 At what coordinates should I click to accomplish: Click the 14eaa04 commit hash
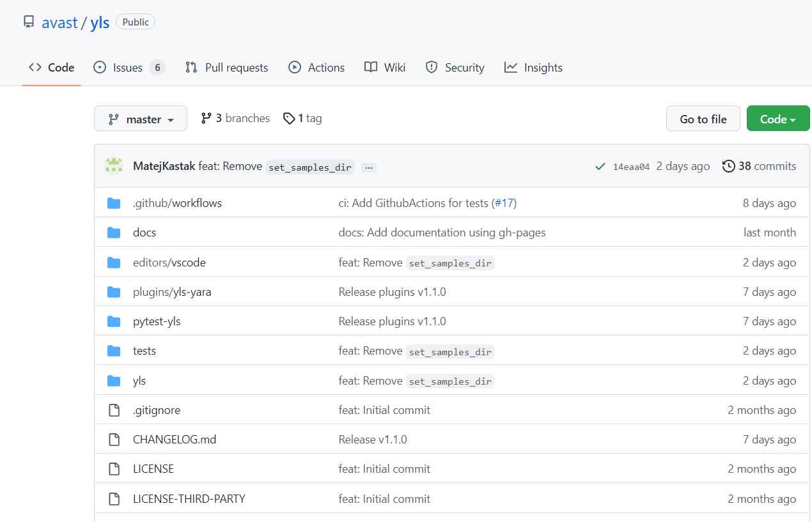(x=631, y=165)
